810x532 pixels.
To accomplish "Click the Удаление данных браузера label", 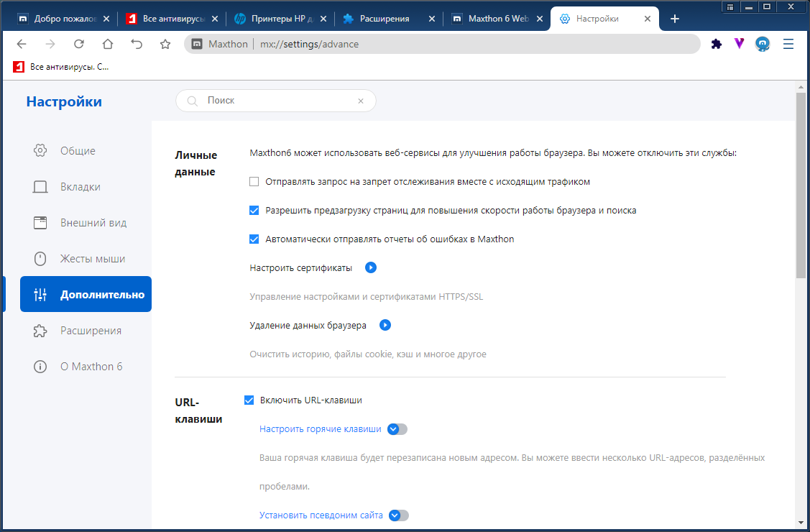I will point(308,326).
